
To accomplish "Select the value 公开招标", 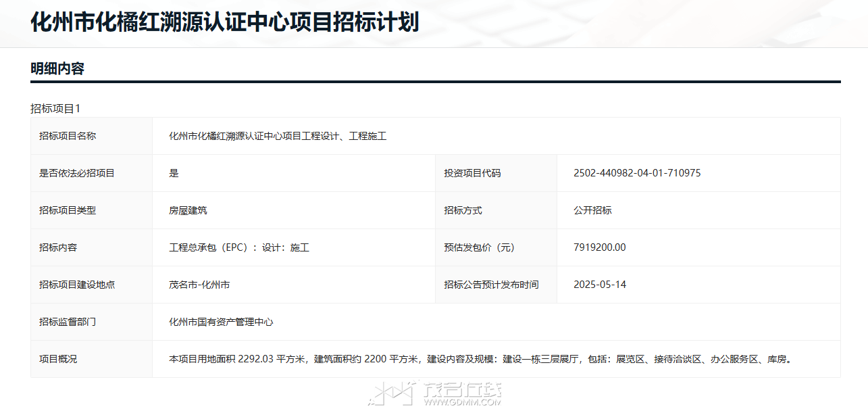I will (592, 210).
